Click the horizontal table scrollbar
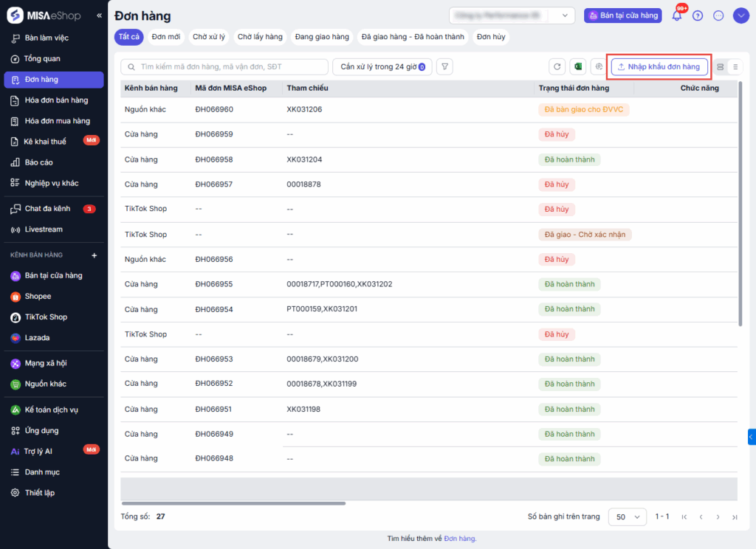This screenshot has width=756, height=549. (233, 503)
